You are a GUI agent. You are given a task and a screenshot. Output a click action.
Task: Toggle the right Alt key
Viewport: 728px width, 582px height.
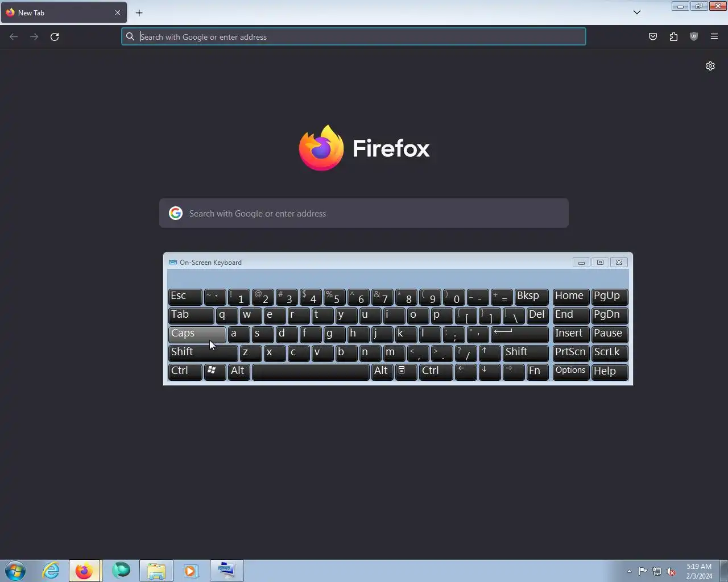[x=382, y=371]
